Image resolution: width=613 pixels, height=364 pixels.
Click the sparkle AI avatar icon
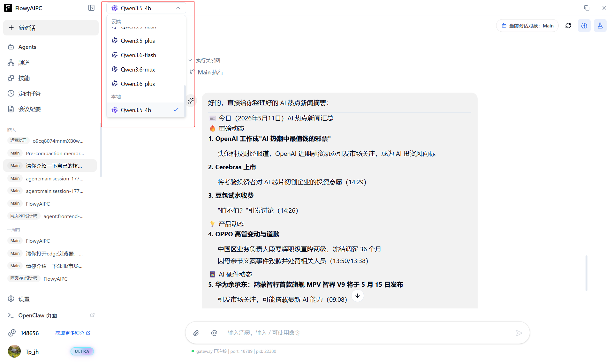coord(191,101)
